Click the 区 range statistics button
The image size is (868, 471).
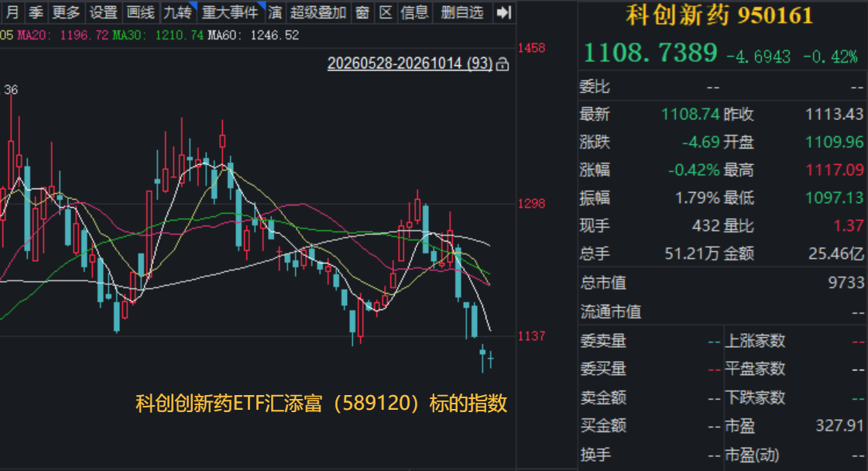pyautogui.click(x=386, y=12)
